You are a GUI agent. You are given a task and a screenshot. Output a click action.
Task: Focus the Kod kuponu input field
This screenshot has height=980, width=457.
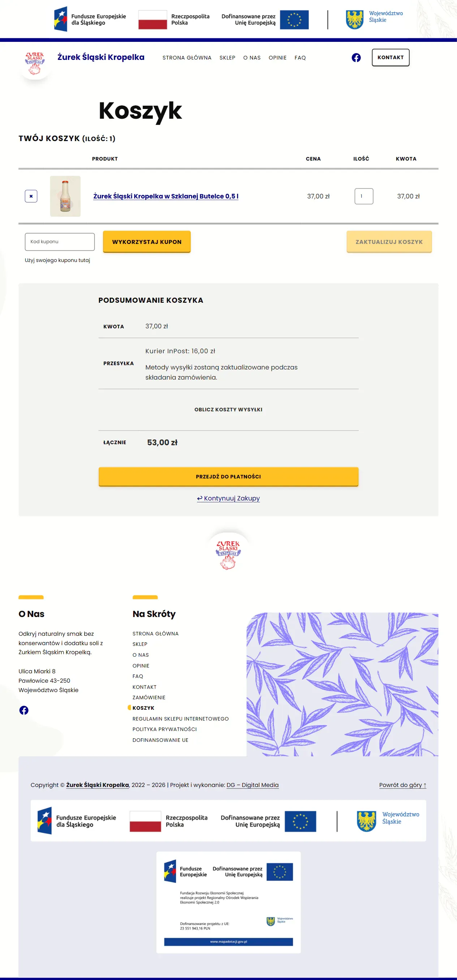[x=60, y=242]
